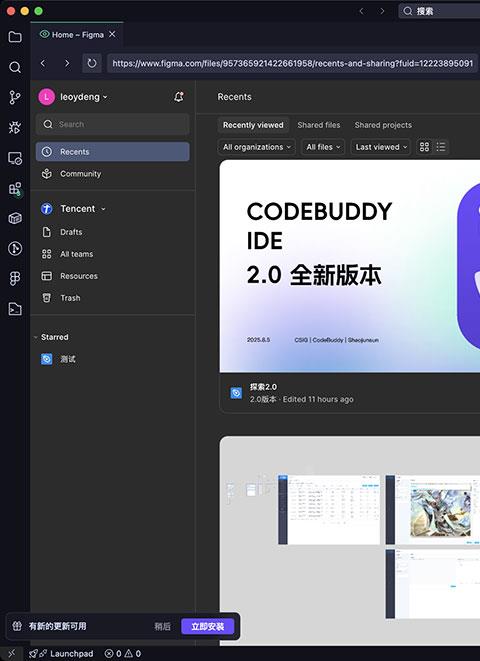Open the Search icon in the activity bar

(x=15, y=67)
